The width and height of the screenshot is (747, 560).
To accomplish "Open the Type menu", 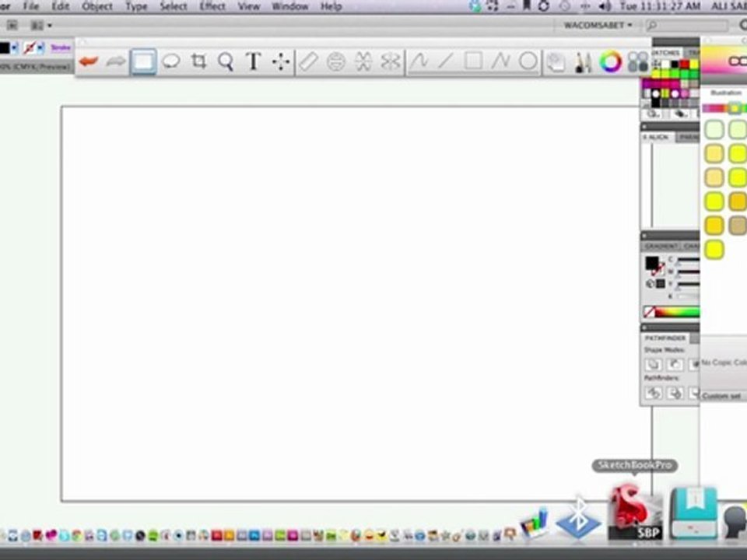I will [x=136, y=7].
